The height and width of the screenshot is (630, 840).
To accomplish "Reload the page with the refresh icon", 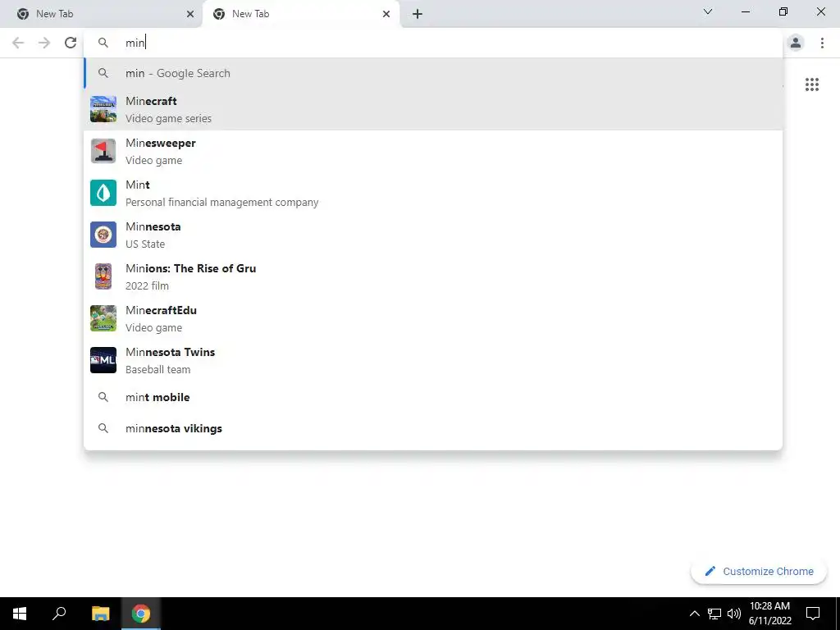I will tap(71, 43).
